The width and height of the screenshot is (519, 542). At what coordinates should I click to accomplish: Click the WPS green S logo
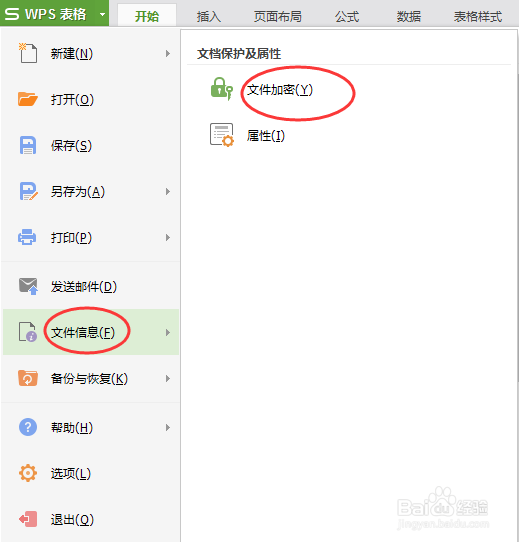pyautogui.click(x=12, y=14)
